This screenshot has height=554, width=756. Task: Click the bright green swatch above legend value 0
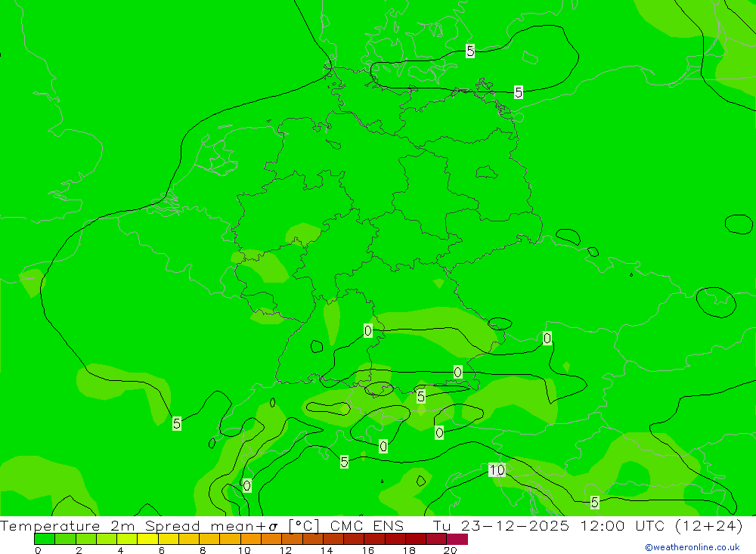click(45, 539)
